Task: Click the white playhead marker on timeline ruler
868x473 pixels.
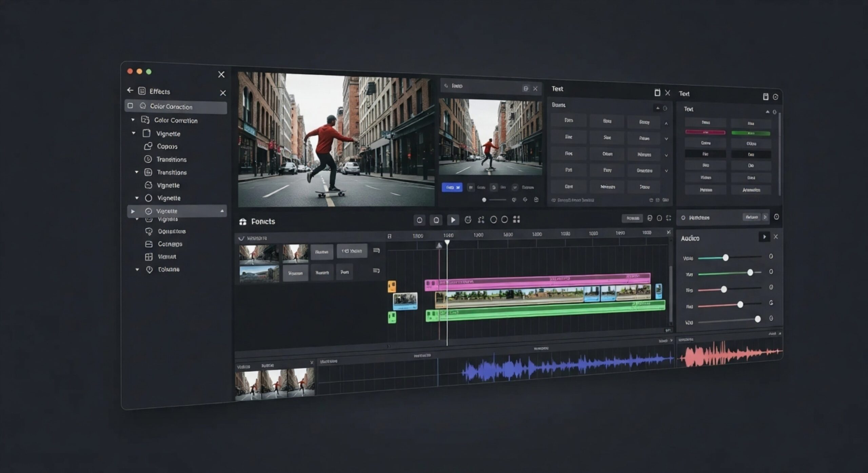Action: 447,242
